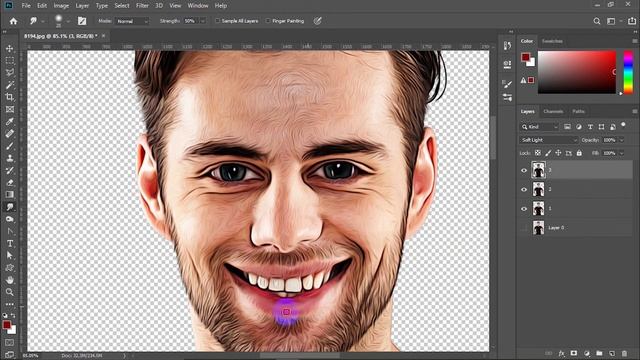
Task: Click the Home icon in options bar
Action: (13, 21)
